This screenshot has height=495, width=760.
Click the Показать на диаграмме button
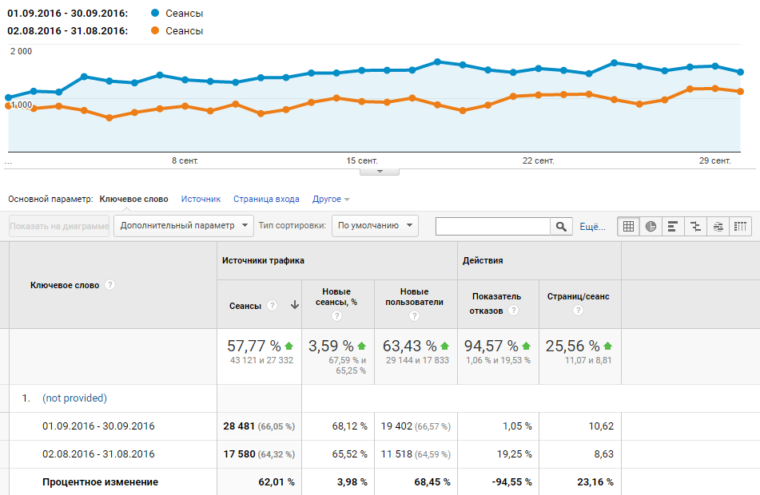[59, 226]
